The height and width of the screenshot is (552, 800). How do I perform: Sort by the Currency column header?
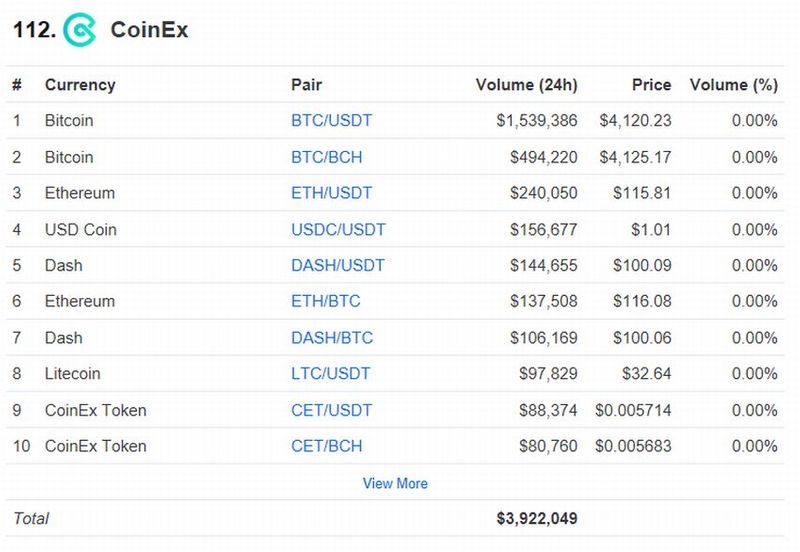pos(80,85)
